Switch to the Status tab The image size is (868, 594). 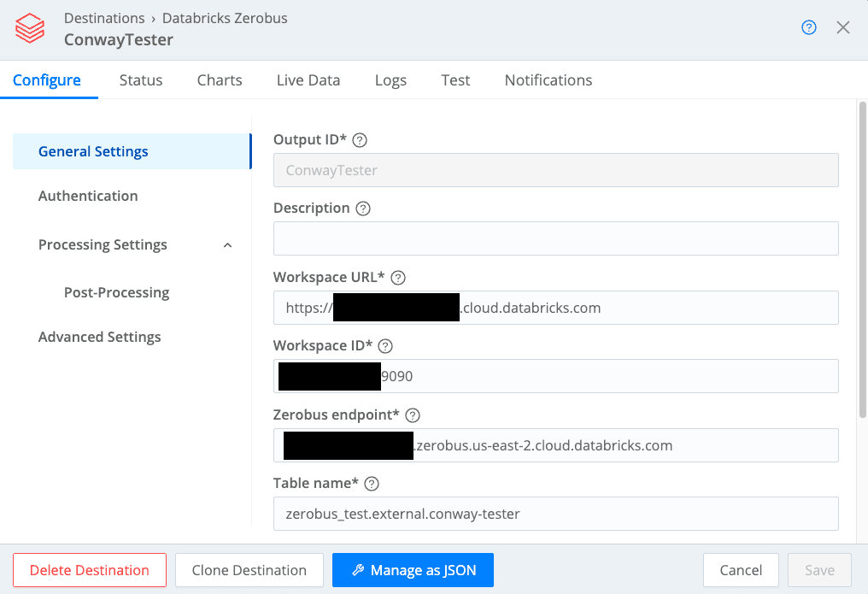pos(141,80)
